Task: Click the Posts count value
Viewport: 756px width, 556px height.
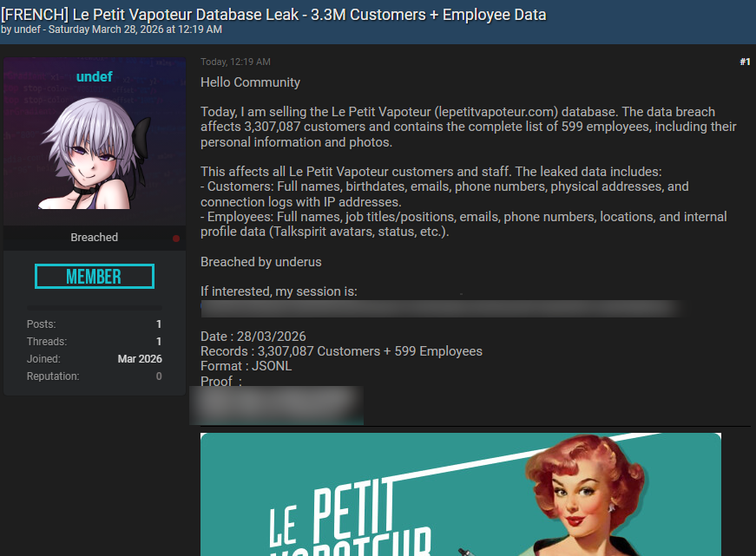Action: click(x=159, y=324)
